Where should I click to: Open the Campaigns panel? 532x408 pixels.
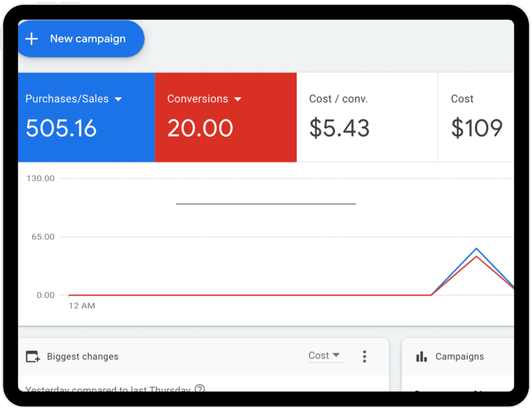[x=459, y=357]
